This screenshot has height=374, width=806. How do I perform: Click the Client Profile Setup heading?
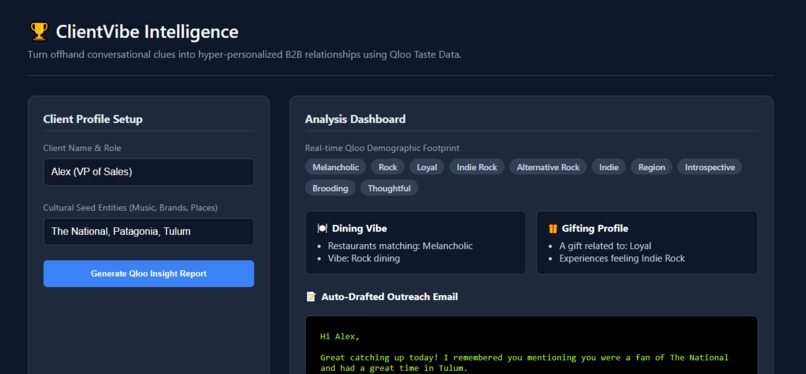(93, 119)
